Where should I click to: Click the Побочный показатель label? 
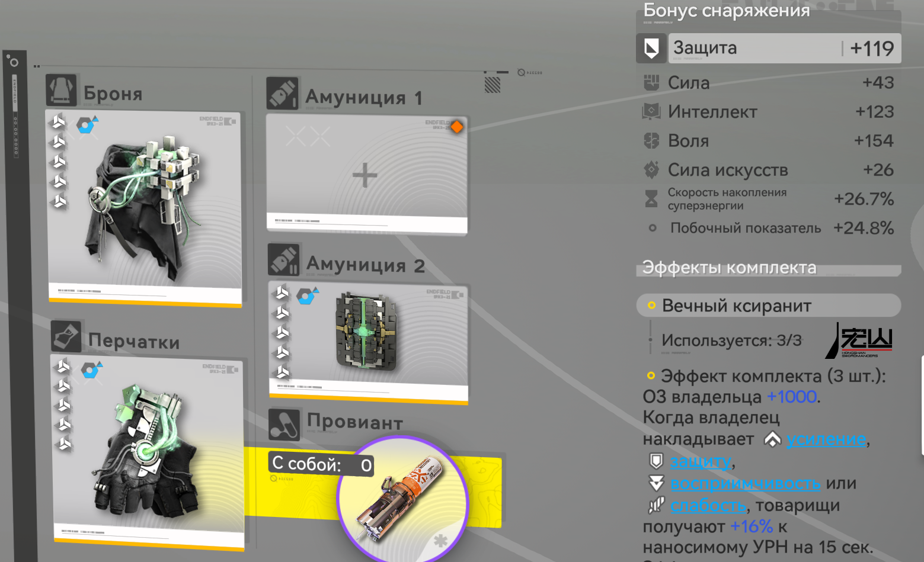point(746,228)
